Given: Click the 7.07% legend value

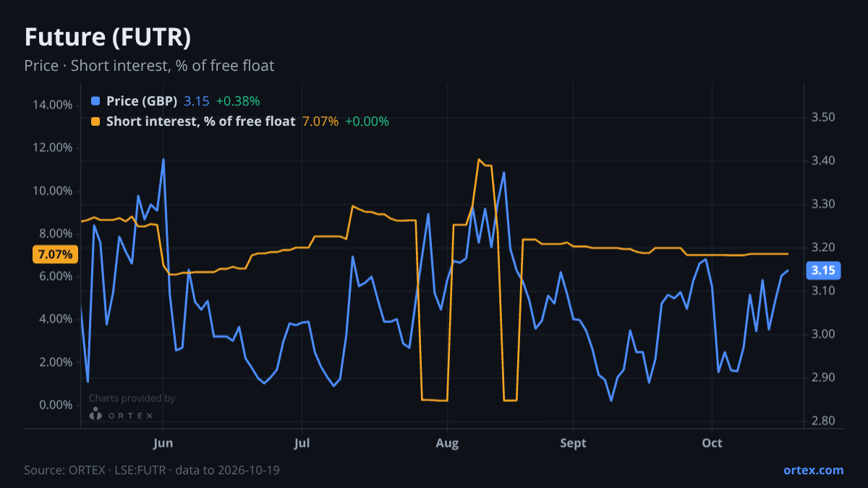Looking at the screenshot, I should click(320, 121).
